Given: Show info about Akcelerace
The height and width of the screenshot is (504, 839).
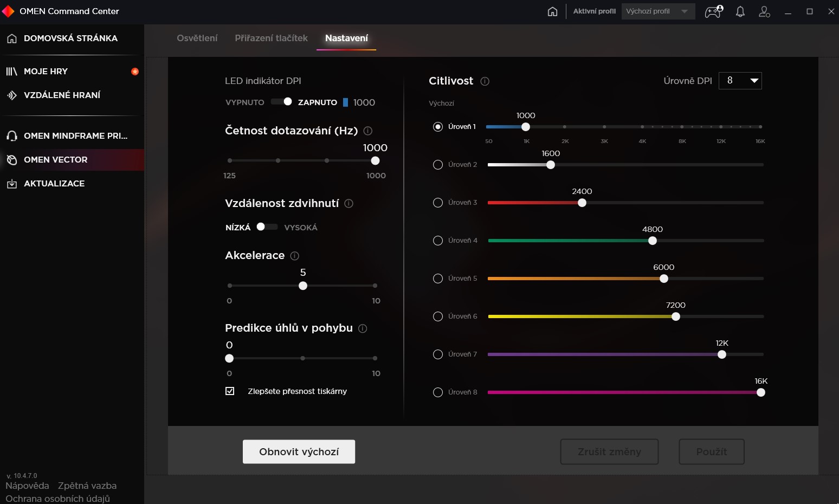Looking at the screenshot, I should coord(295,256).
